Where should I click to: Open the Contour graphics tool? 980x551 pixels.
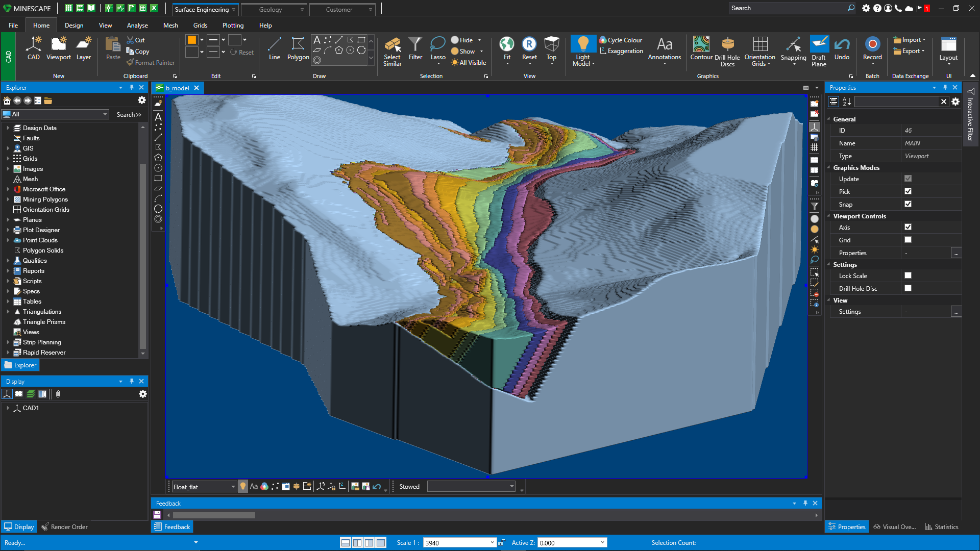pyautogui.click(x=701, y=45)
